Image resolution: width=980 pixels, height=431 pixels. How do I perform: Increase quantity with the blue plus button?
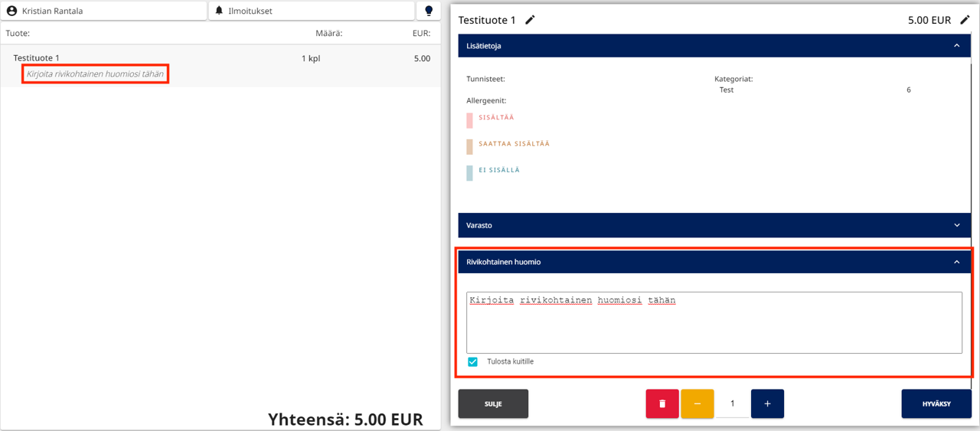pyautogui.click(x=767, y=403)
